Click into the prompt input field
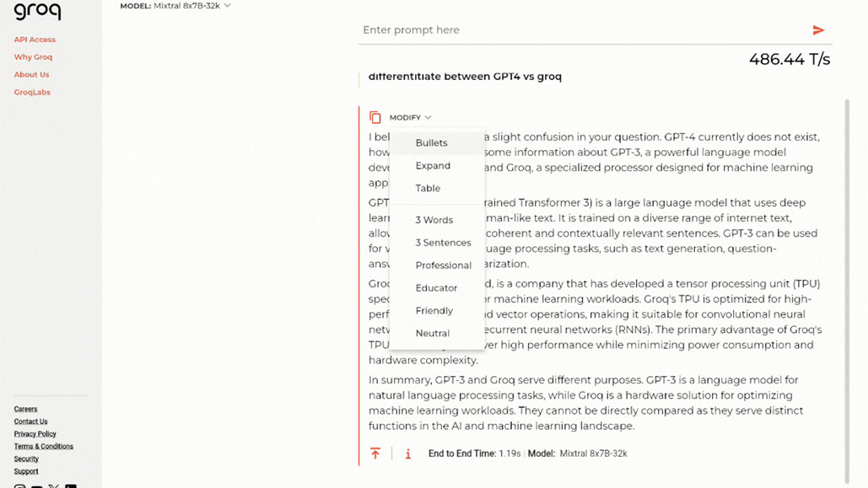The width and height of the screenshot is (868, 488). click(x=582, y=30)
